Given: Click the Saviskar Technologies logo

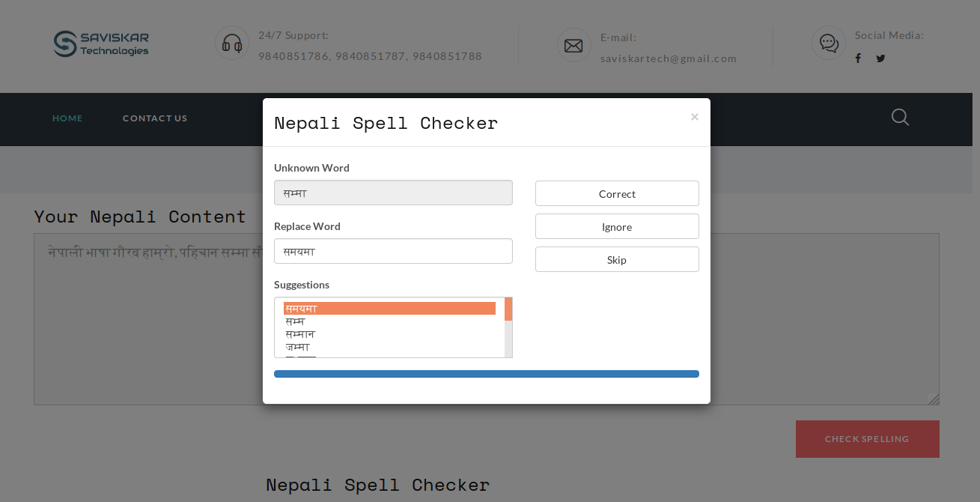Looking at the screenshot, I should coord(100,43).
